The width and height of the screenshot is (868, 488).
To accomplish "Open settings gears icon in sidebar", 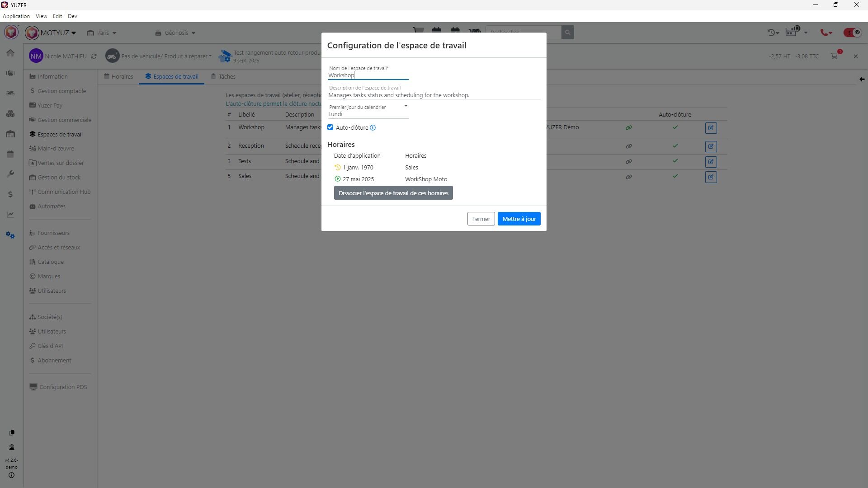I will [10, 235].
